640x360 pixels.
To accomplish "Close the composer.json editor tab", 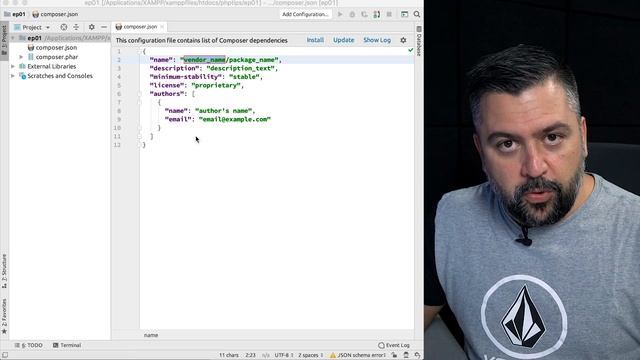I will tap(162, 27).
